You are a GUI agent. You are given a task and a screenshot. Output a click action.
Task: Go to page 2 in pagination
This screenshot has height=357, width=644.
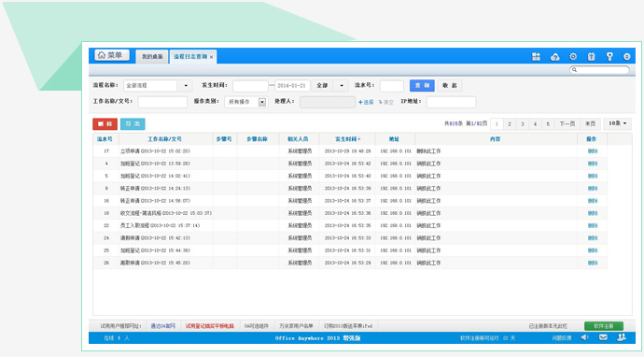point(510,123)
